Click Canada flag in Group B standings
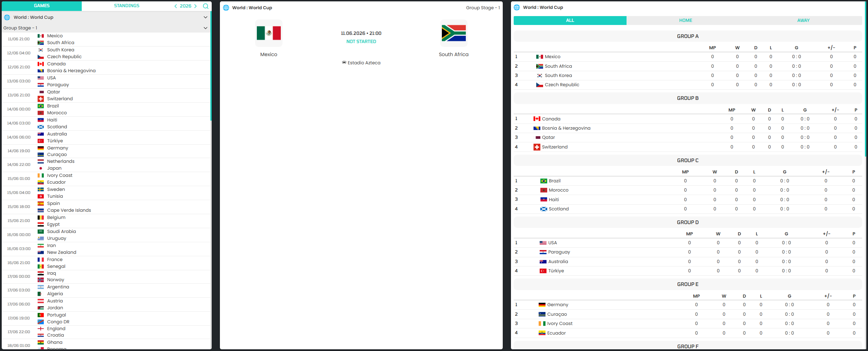Screen dimensions: 868x351 click(x=537, y=119)
